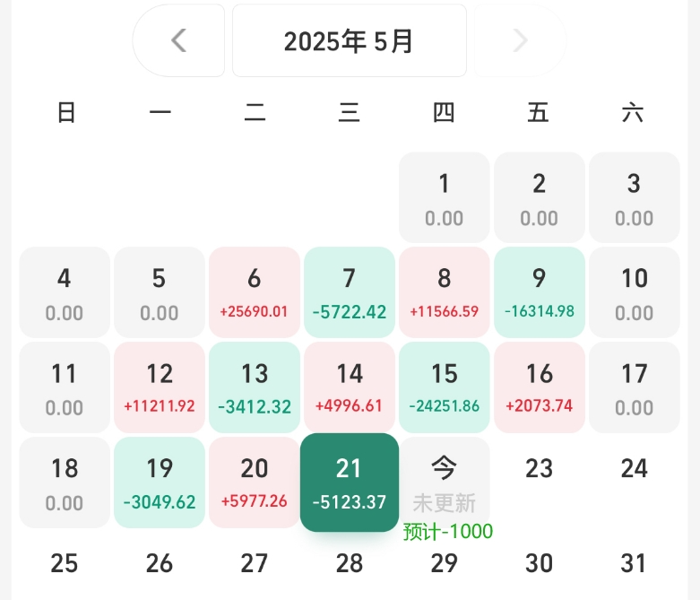This screenshot has height=600, width=700.
Task: Open May 15 with -24251.86 loss
Action: click(445, 387)
